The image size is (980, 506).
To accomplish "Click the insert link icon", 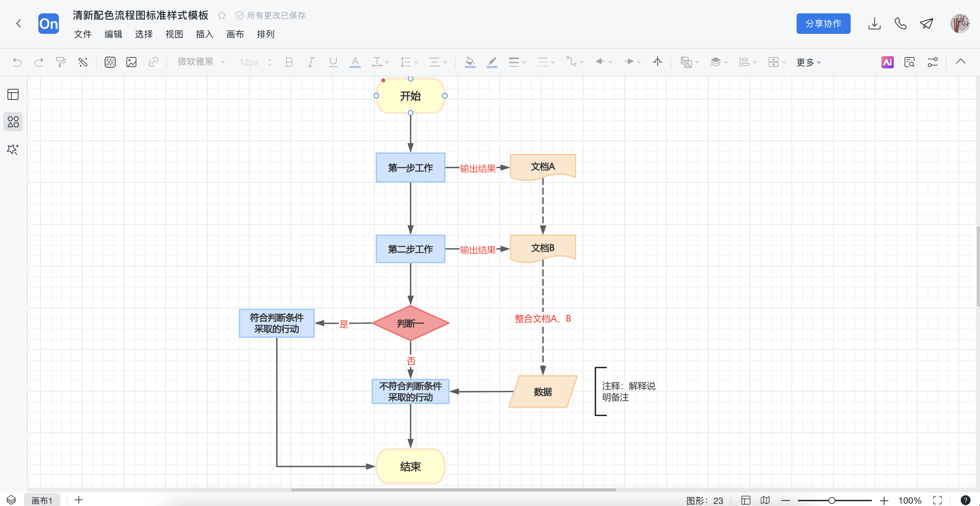I will [153, 62].
